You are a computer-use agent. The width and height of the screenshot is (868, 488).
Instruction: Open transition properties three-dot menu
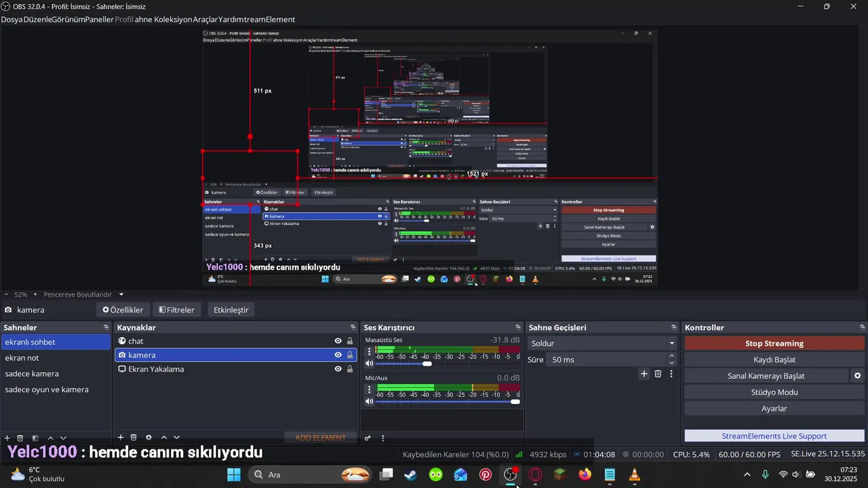coord(671,373)
